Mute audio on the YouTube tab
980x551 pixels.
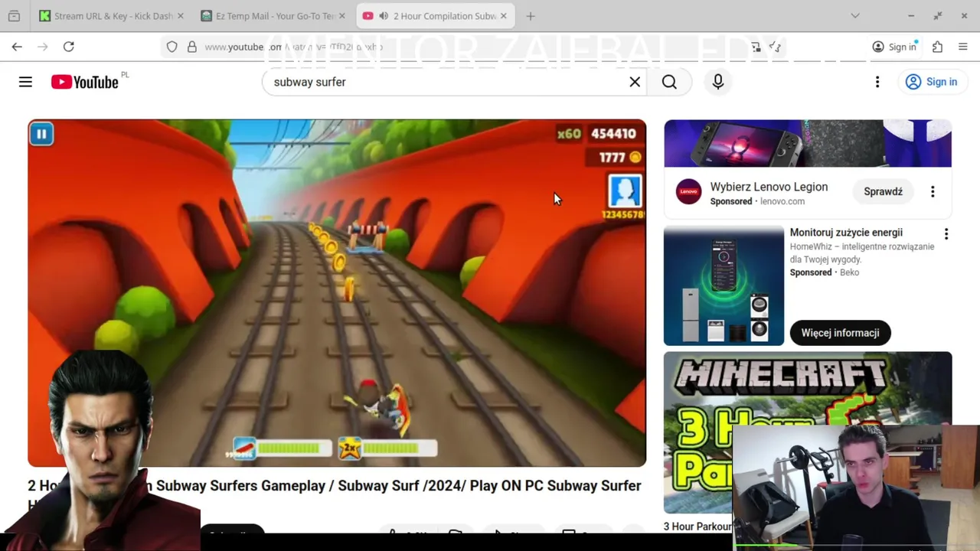pyautogui.click(x=383, y=16)
